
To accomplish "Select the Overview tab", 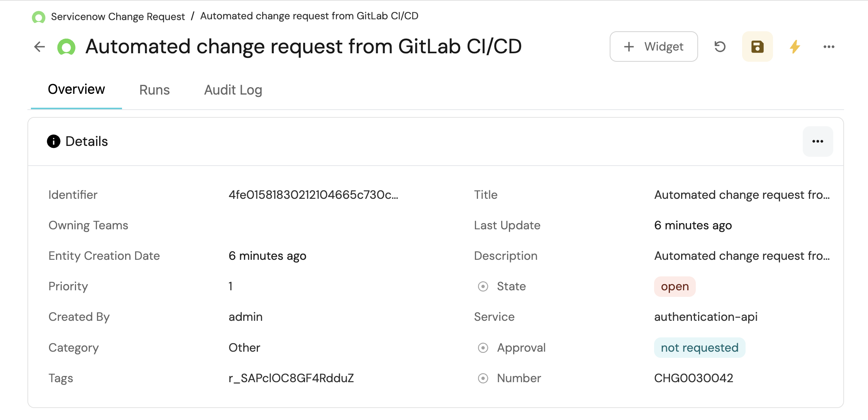I will [76, 89].
